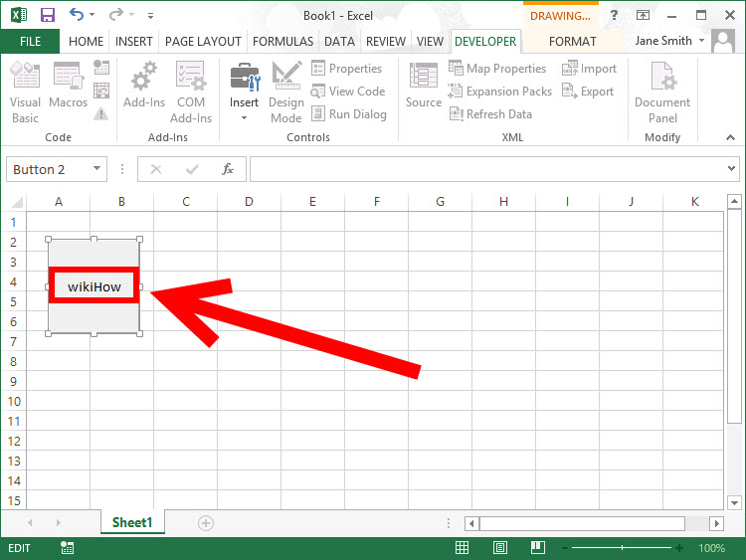
Task: Add a new sheet with plus icon
Action: [x=206, y=523]
